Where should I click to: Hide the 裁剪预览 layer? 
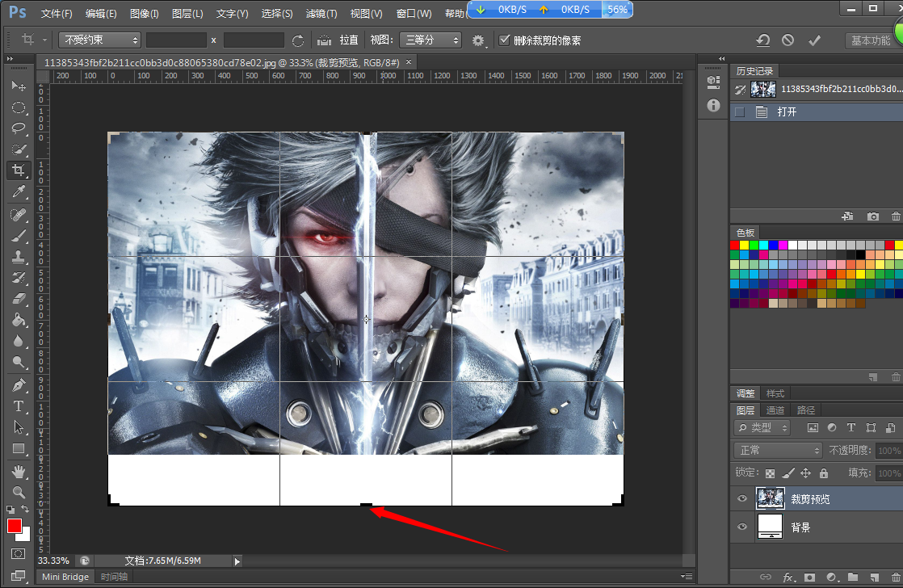click(742, 498)
